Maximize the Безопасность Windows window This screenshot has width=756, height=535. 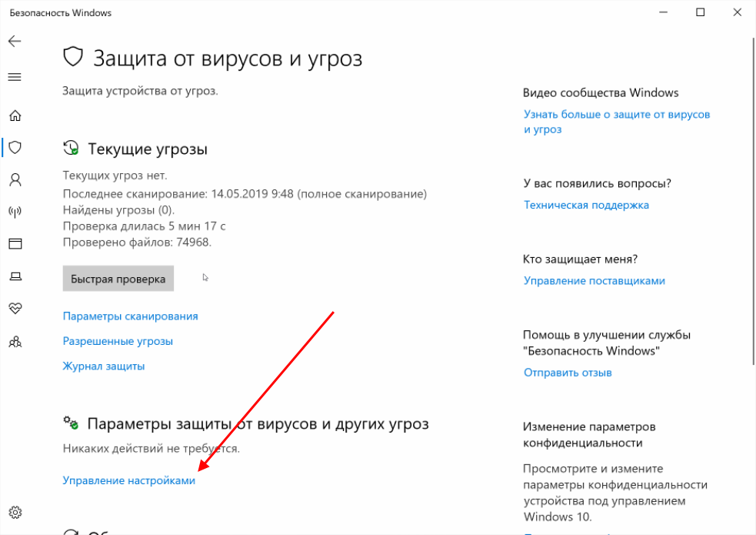pyautogui.click(x=701, y=12)
